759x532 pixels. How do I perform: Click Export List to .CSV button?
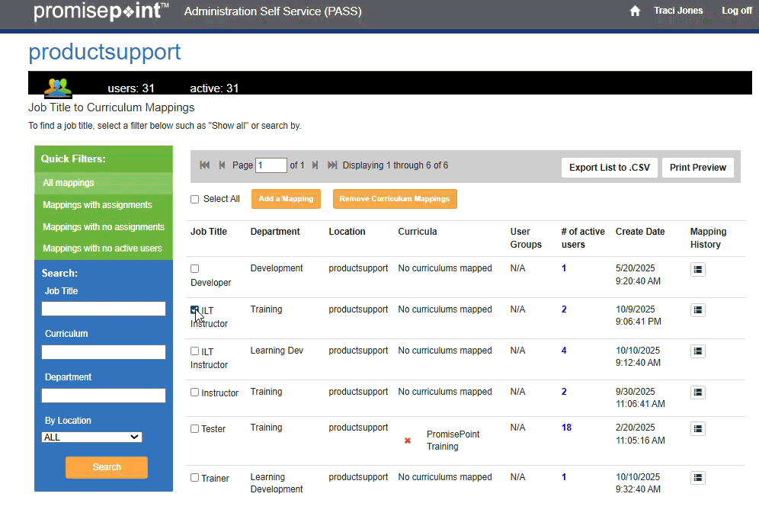click(x=609, y=168)
